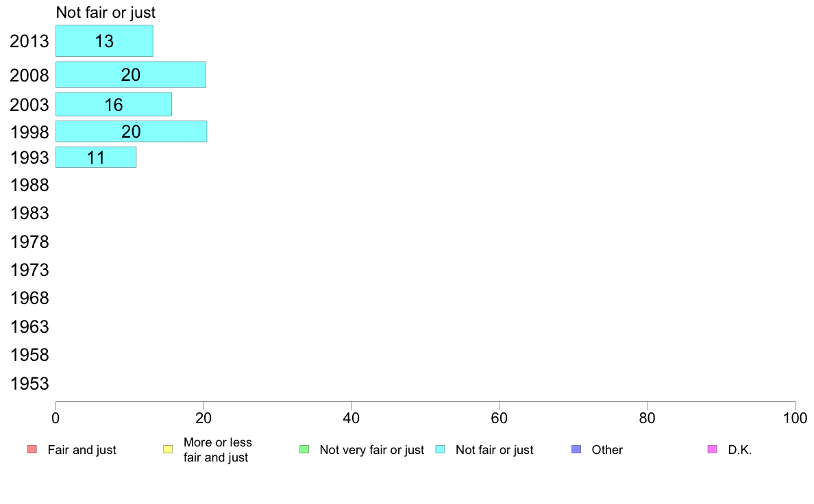Click the 1953 year axis label
The height and width of the screenshot is (504, 814).
(29, 383)
